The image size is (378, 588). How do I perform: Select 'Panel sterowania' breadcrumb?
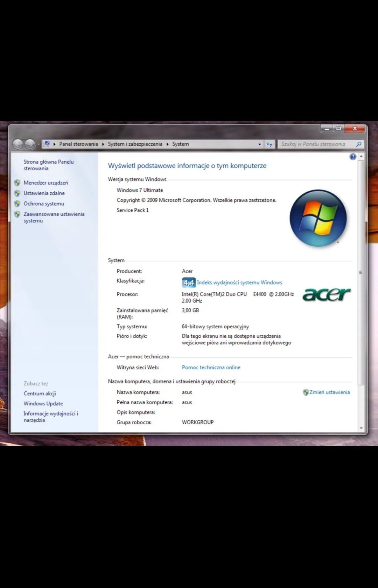78,144
